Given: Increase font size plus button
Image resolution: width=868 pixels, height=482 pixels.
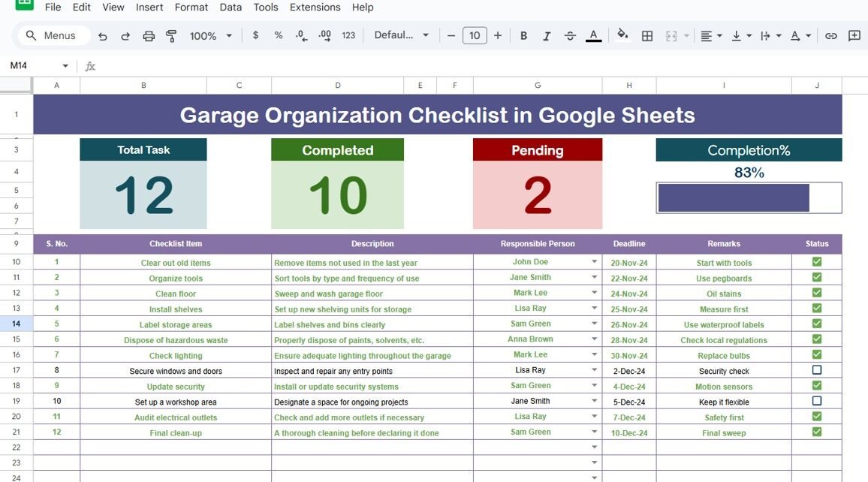Looking at the screenshot, I should pyautogui.click(x=498, y=35).
